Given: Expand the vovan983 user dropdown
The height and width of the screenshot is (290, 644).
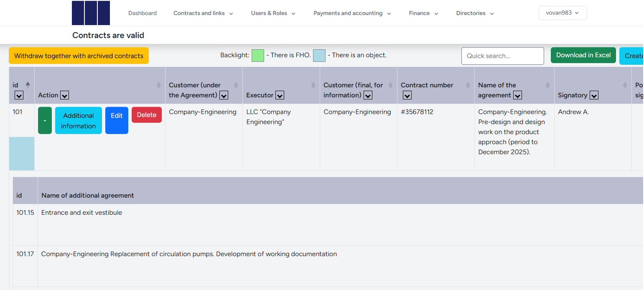Looking at the screenshot, I should (x=563, y=13).
